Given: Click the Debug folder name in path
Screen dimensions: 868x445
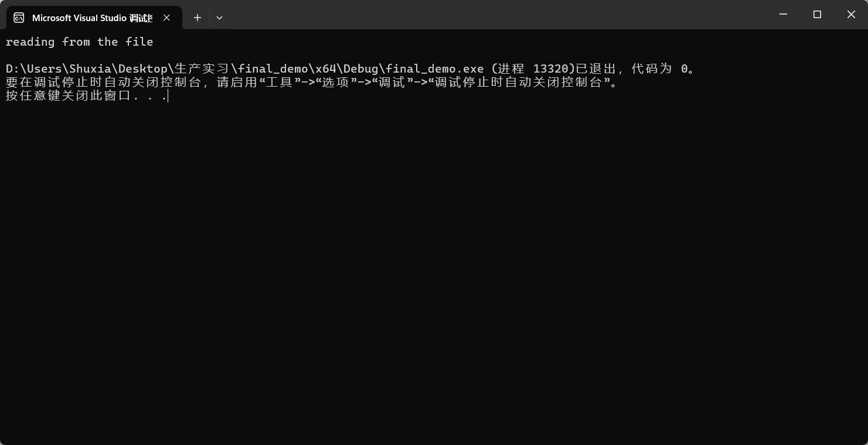Looking at the screenshot, I should (361, 69).
